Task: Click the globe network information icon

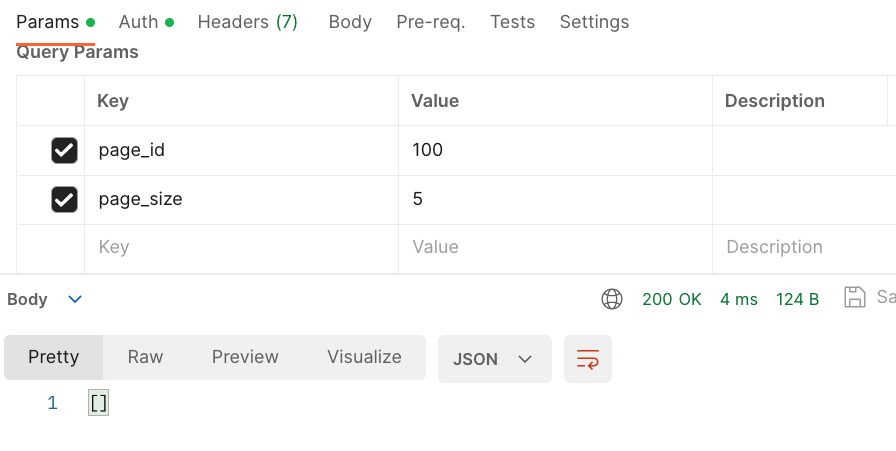Action: (x=612, y=299)
